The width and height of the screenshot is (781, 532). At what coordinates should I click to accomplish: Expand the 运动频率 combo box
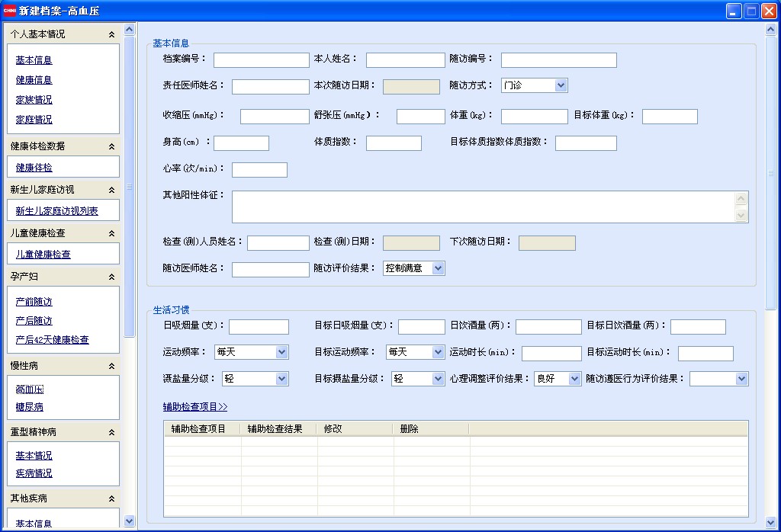[281, 352]
